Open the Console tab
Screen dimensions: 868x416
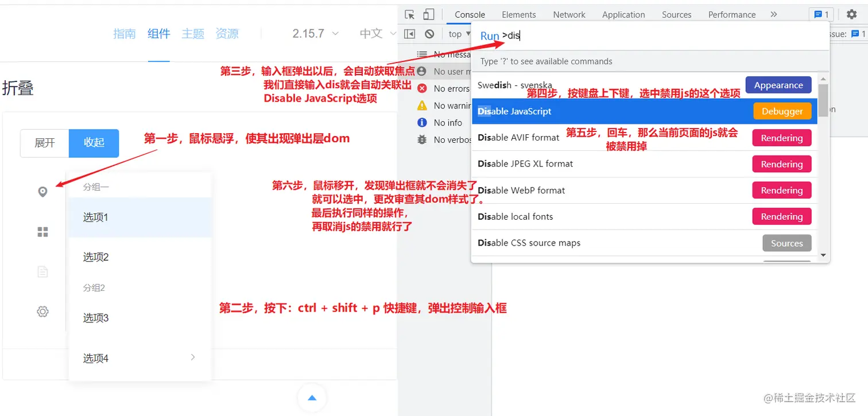[x=470, y=15]
